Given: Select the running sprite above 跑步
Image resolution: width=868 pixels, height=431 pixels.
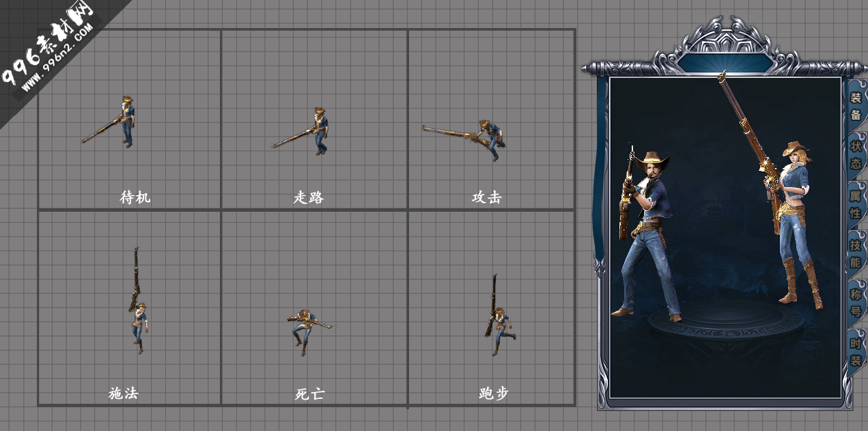Looking at the screenshot, I should (x=499, y=315).
